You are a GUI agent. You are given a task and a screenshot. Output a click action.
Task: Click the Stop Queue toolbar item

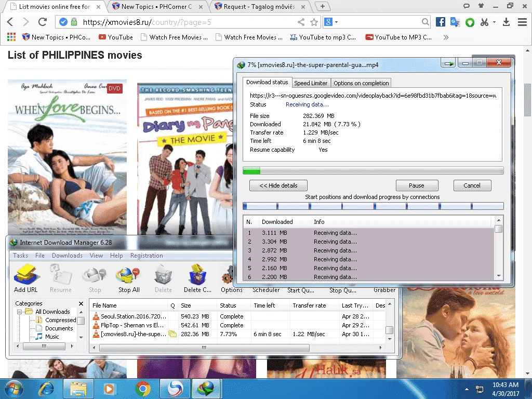pos(343,290)
